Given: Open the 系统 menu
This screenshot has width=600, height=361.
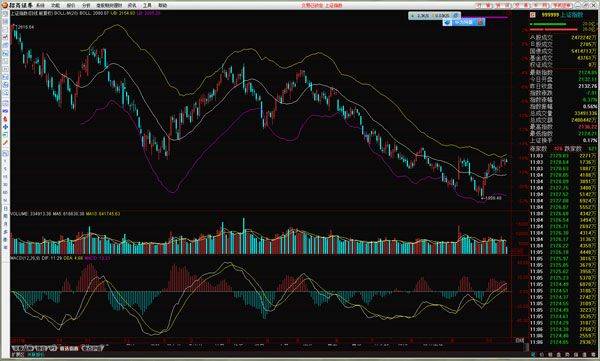Looking at the screenshot, I should click(x=40, y=5).
